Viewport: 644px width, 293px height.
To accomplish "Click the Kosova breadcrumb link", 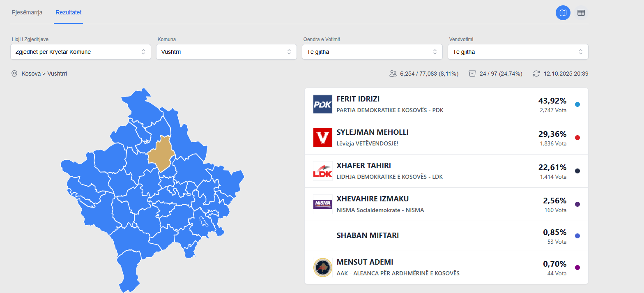I will (31, 74).
